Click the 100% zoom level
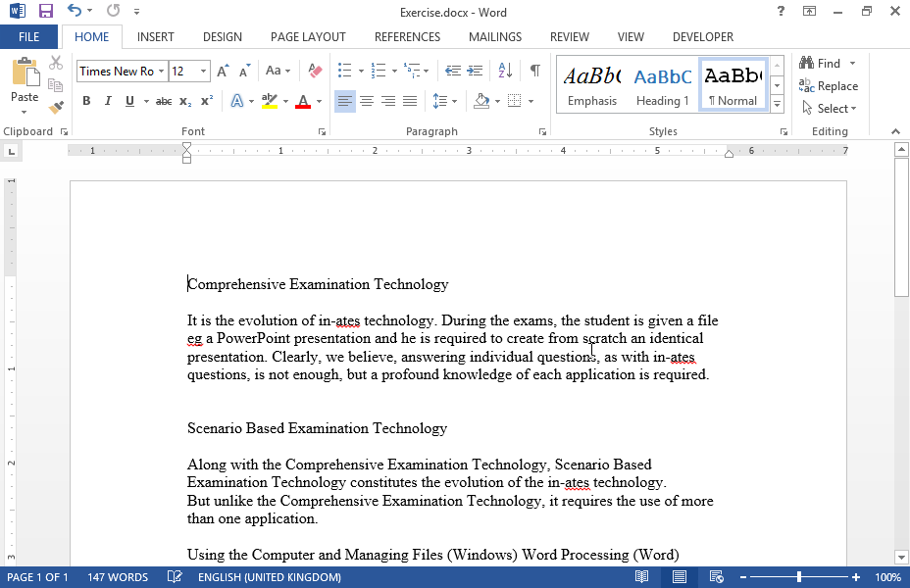Image resolution: width=910 pixels, height=588 pixels. pos(888,577)
